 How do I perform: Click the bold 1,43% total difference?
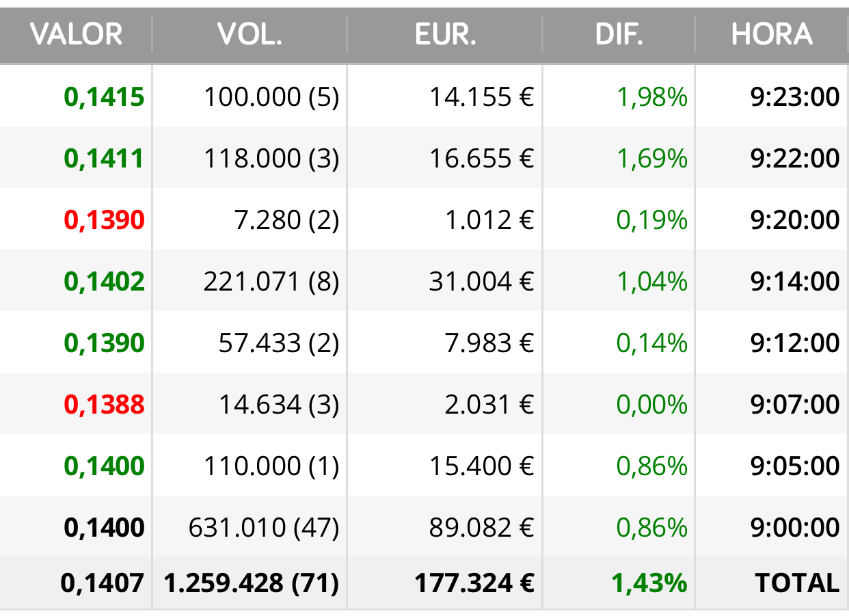pyautogui.click(x=649, y=583)
